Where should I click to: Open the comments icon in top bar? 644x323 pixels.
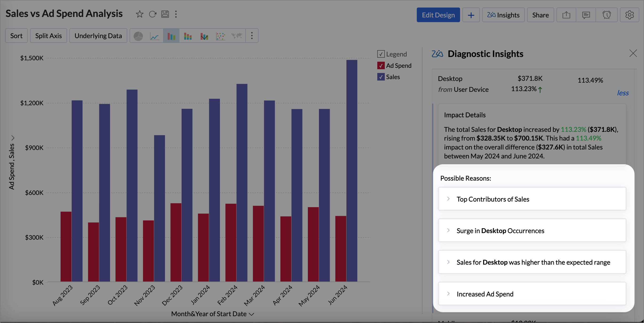pyautogui.click(x=586, y=15)
